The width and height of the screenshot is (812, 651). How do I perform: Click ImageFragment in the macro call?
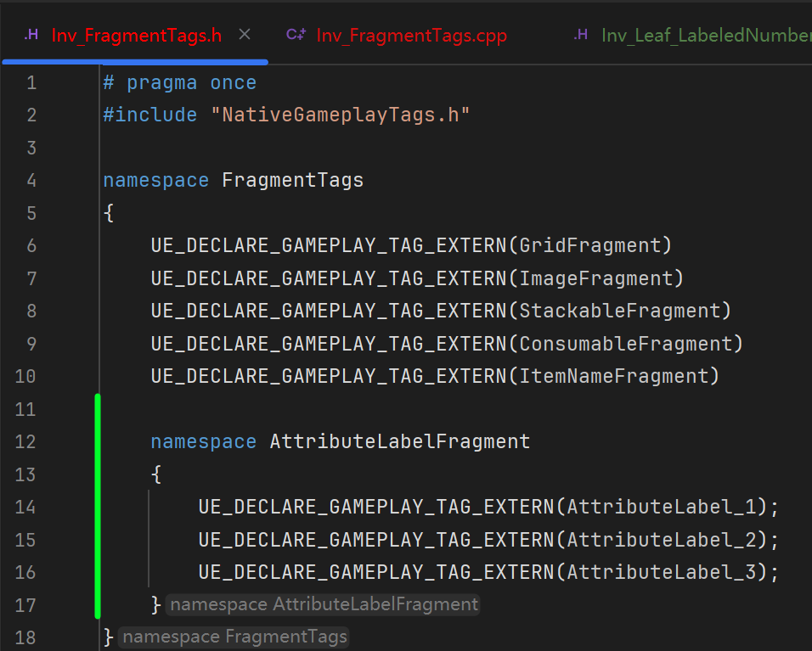596,278
